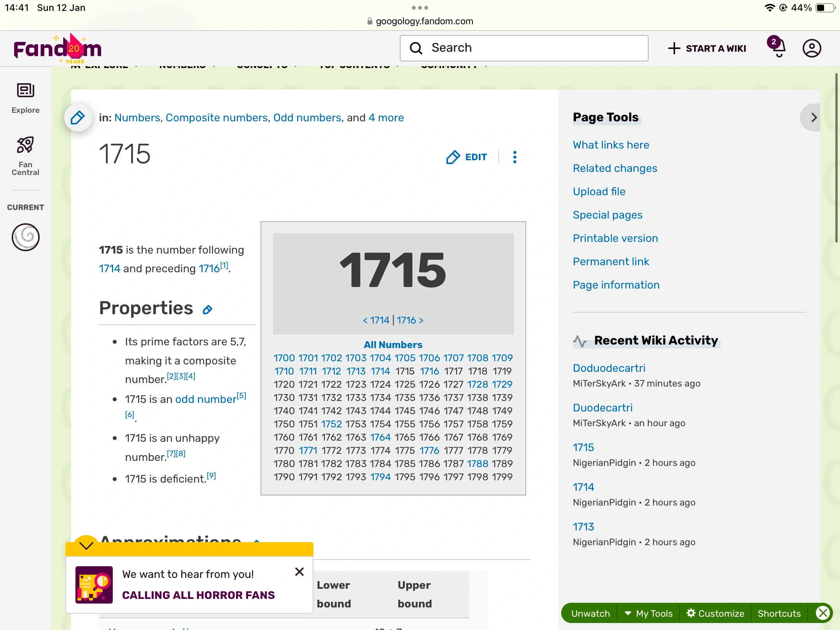This screenshot has width=840, height=630.
Task: Toggle Unwatch for this page
Action: [x=590, y=613]
